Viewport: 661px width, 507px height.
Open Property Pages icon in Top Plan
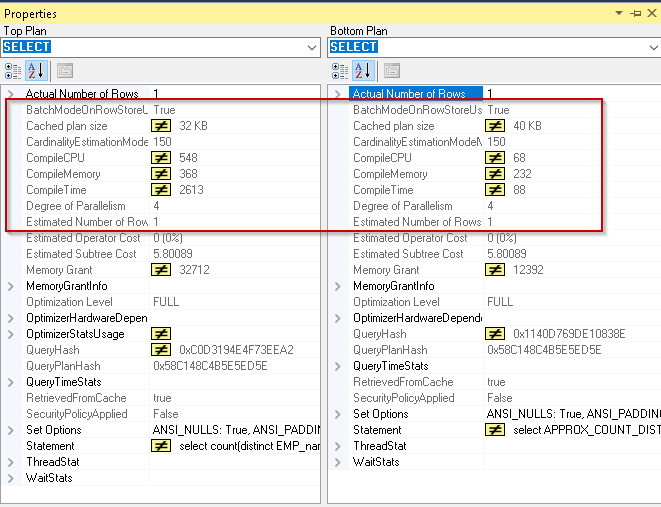(64, 70)
